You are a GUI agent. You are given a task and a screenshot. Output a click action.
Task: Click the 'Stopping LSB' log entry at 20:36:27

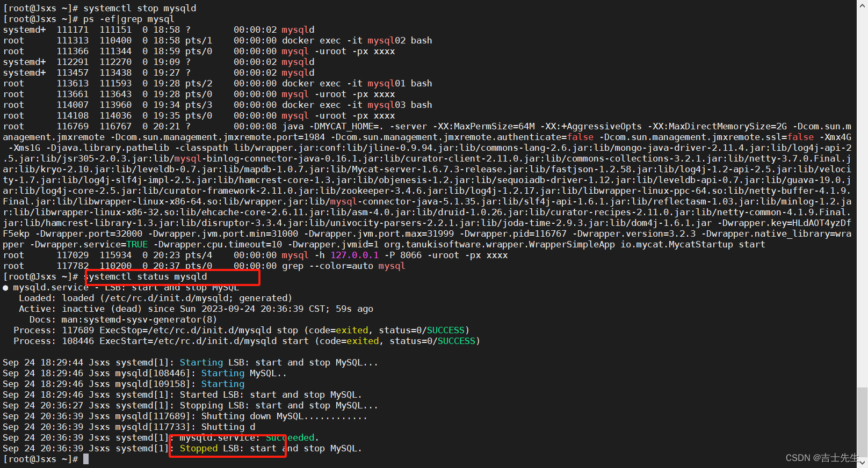191,405
